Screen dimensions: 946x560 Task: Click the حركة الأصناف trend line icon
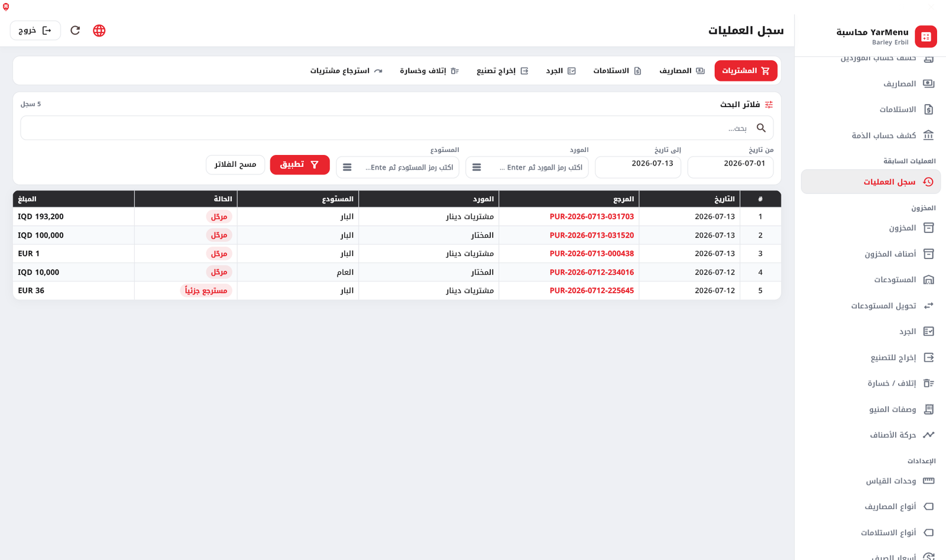point(929,435)
